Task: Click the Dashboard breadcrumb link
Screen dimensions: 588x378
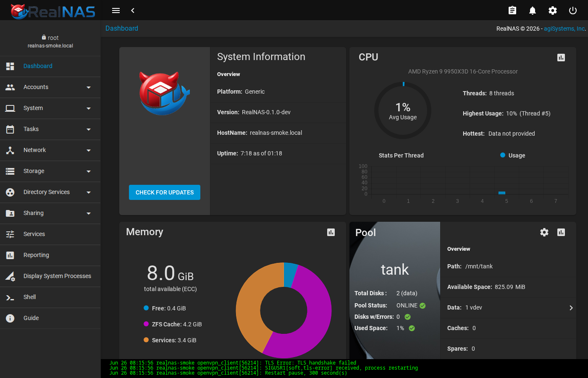Action: tap(122, 28)
